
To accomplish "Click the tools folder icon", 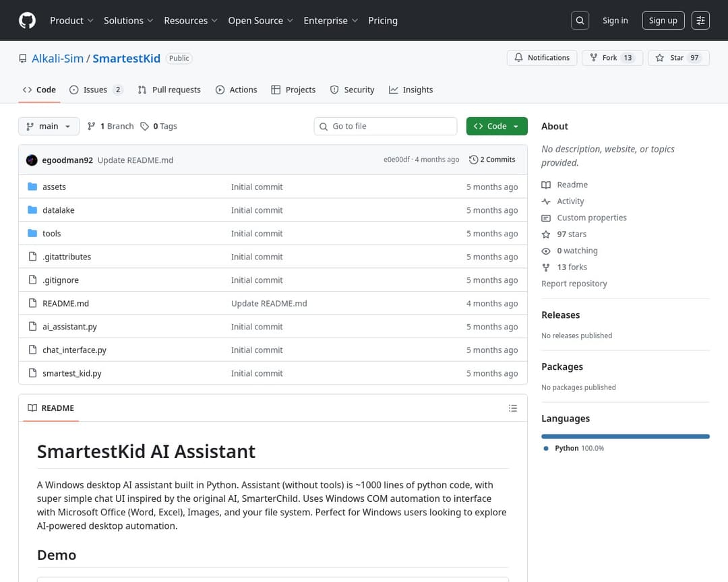I will coord(34,233).
